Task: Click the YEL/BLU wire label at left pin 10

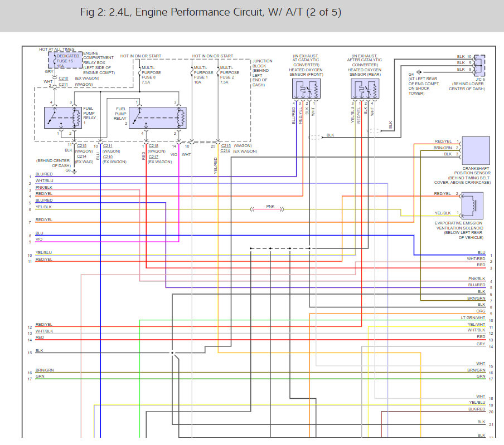Action: point(43,253)
